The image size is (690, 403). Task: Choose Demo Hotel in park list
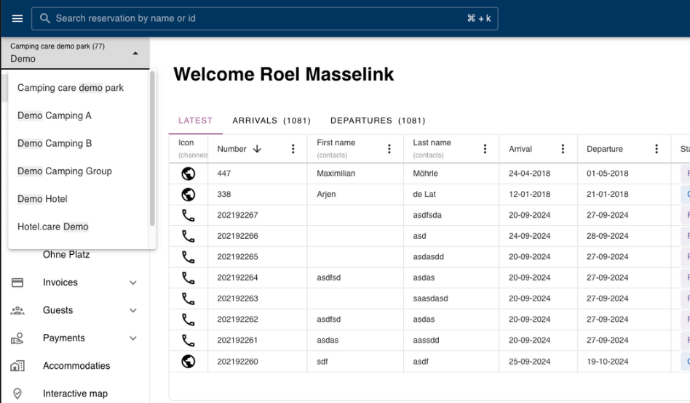[x=42, y=199]
